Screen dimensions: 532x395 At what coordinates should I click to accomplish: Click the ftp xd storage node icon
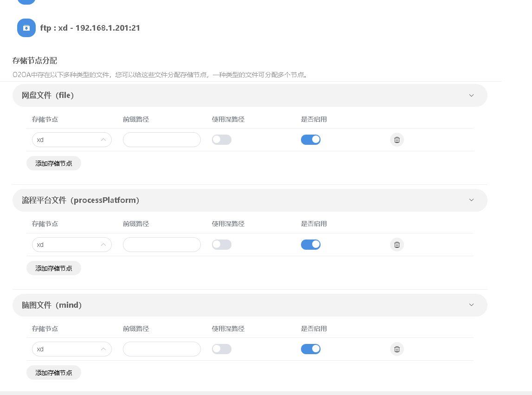(26, 28)
